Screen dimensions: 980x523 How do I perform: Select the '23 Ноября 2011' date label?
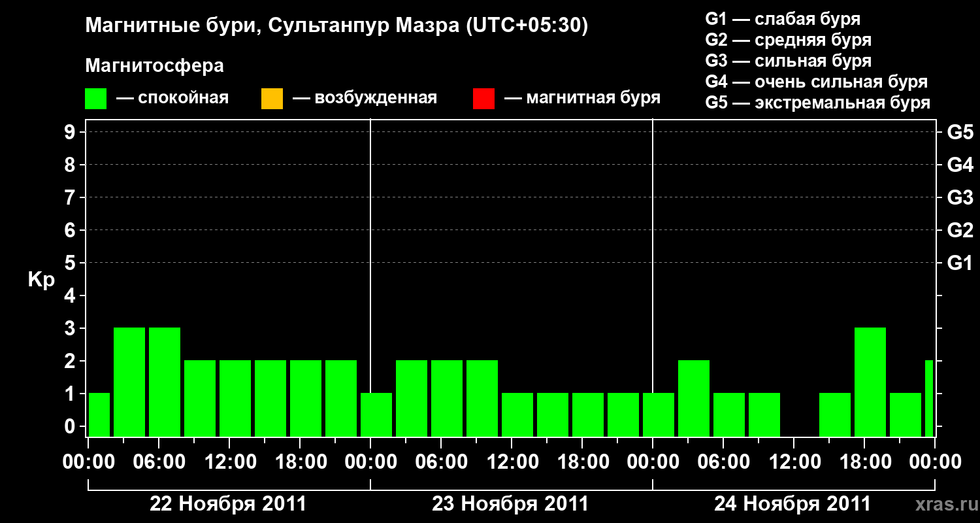pyautogui.click(x=510, y=504)
